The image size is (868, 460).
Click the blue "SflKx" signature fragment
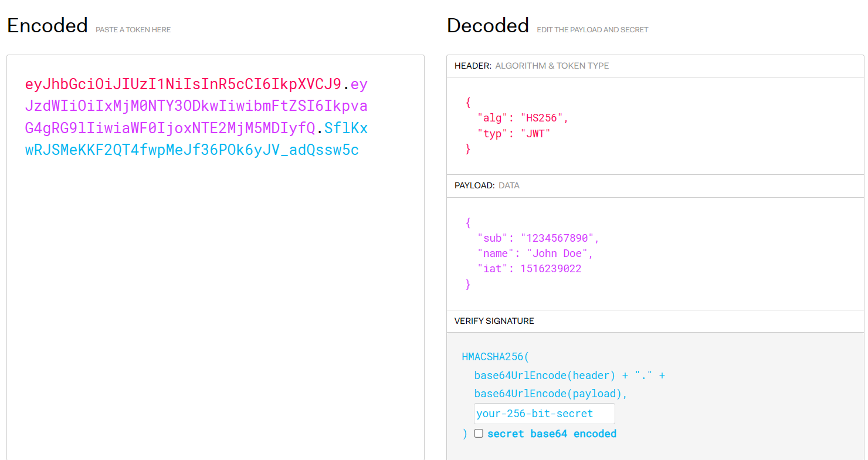(346, 128)
